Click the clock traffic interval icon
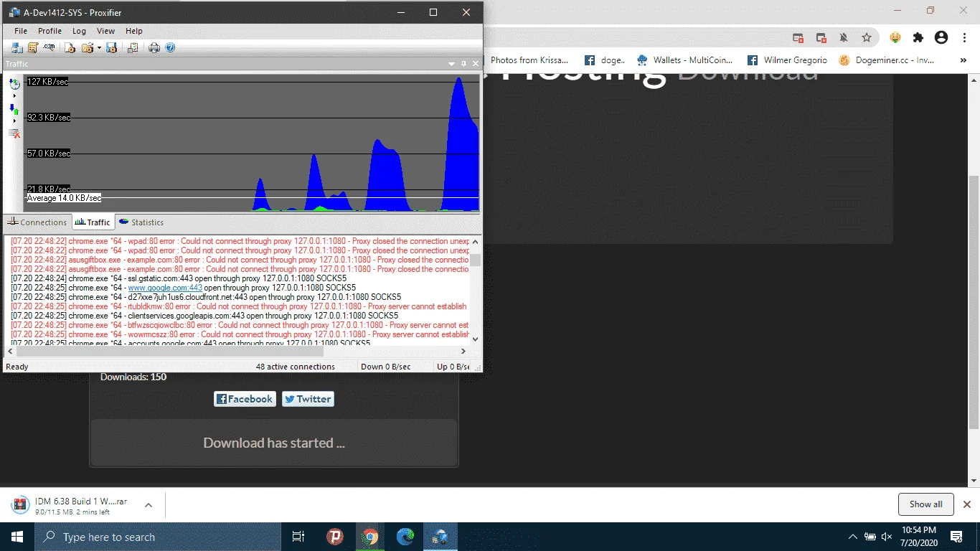Screen dimensions: 980x551 (x=14, y=85)
